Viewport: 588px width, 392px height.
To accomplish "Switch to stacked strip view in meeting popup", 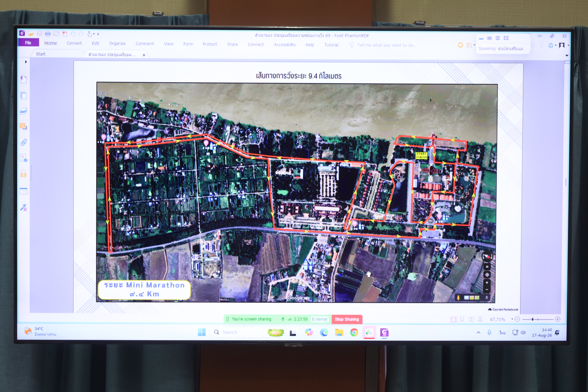I will (x=498, y=38).
